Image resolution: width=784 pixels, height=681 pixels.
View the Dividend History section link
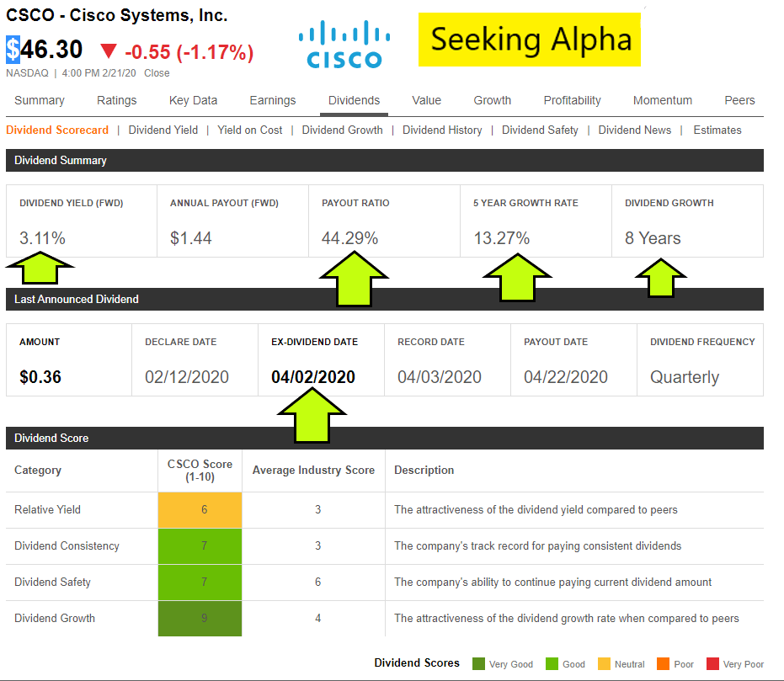pos(442,130)
